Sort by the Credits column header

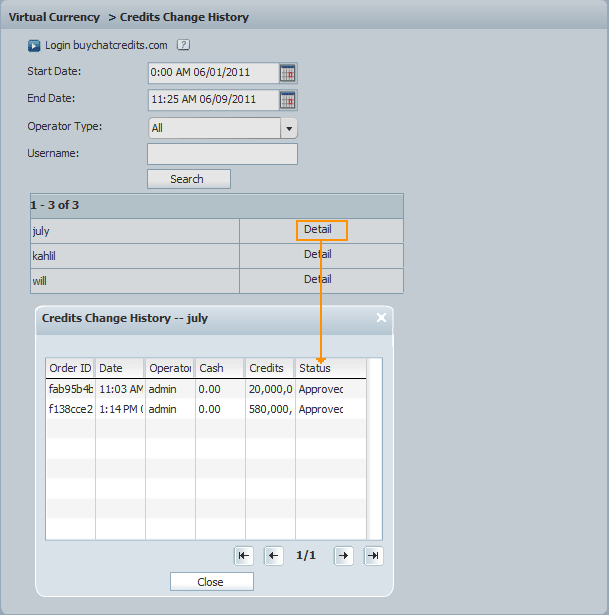(269, 369)
